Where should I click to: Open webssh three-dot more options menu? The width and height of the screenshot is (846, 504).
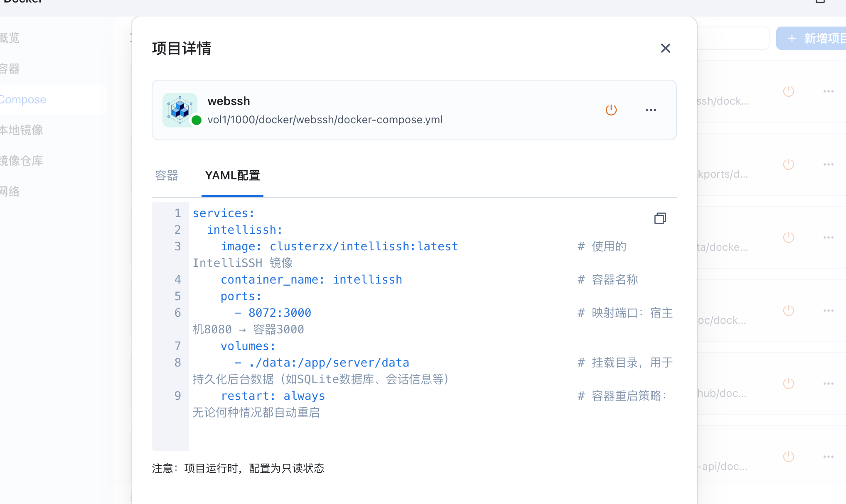pos(651,110)
